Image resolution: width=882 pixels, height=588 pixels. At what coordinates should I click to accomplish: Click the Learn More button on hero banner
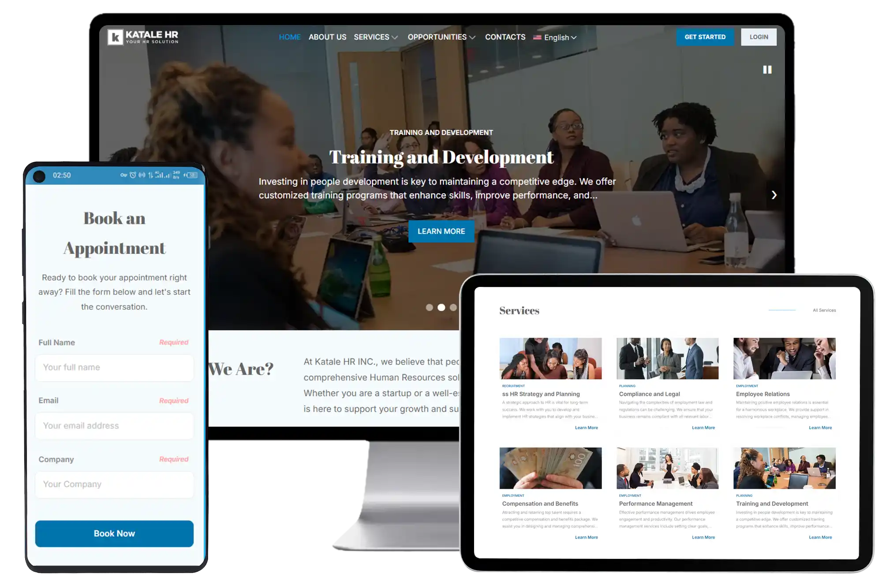tap(441, 231)
